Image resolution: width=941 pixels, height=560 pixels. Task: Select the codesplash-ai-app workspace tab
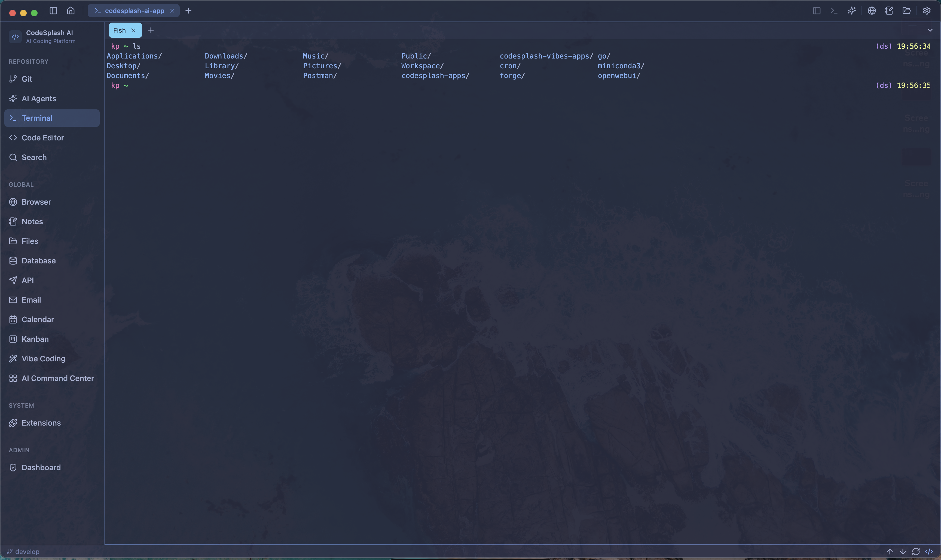(x=134, y=11)
